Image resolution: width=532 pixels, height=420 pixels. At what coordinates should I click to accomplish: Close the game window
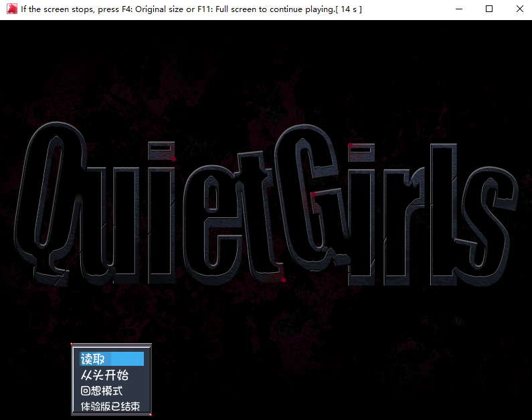click(x=519, y=9)
